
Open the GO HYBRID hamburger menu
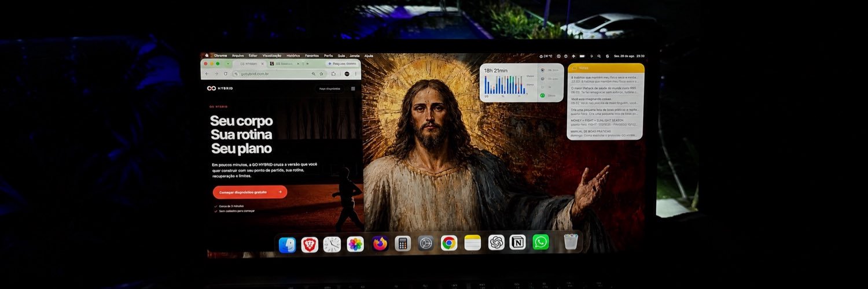[x=353, y=88]
